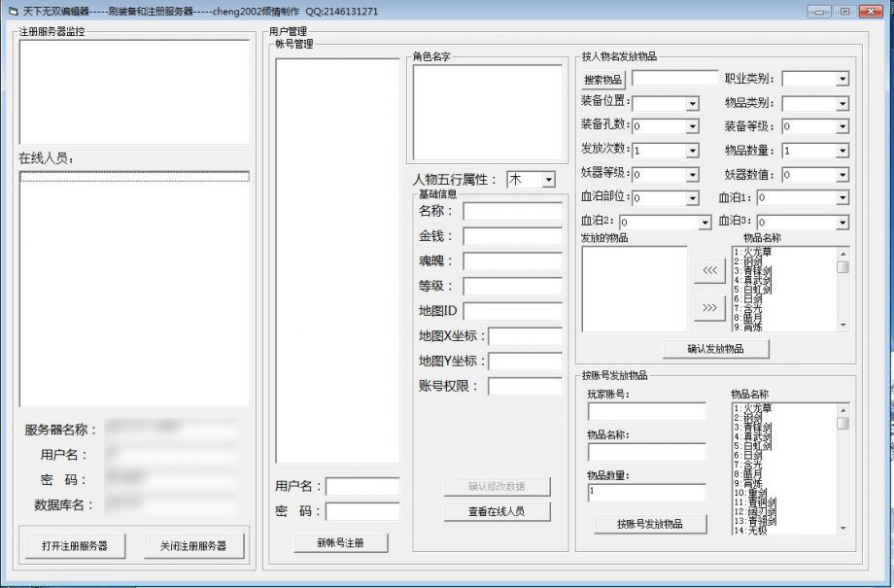Click 查看在线人员 button

(497, 511)
